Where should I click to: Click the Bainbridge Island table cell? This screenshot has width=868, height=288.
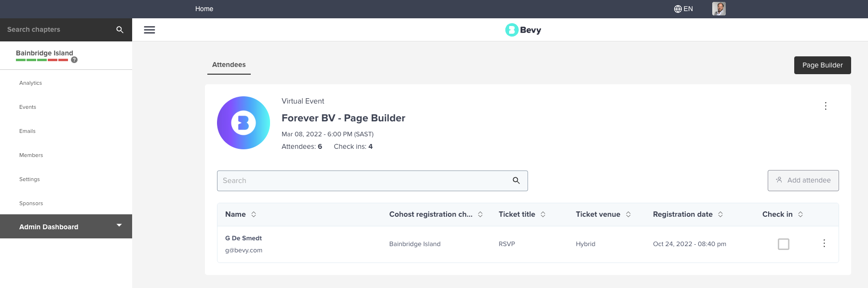pyautogui.click(x=415, y=244)
